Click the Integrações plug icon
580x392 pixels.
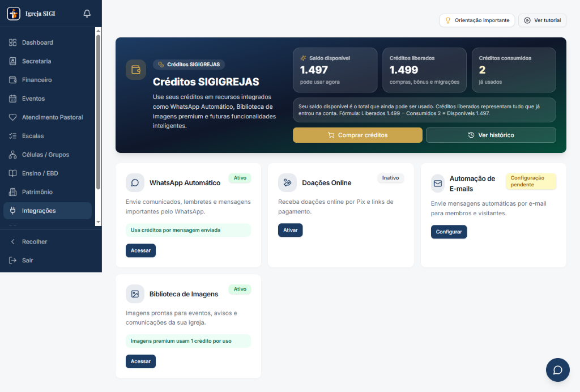coord(12,210)
